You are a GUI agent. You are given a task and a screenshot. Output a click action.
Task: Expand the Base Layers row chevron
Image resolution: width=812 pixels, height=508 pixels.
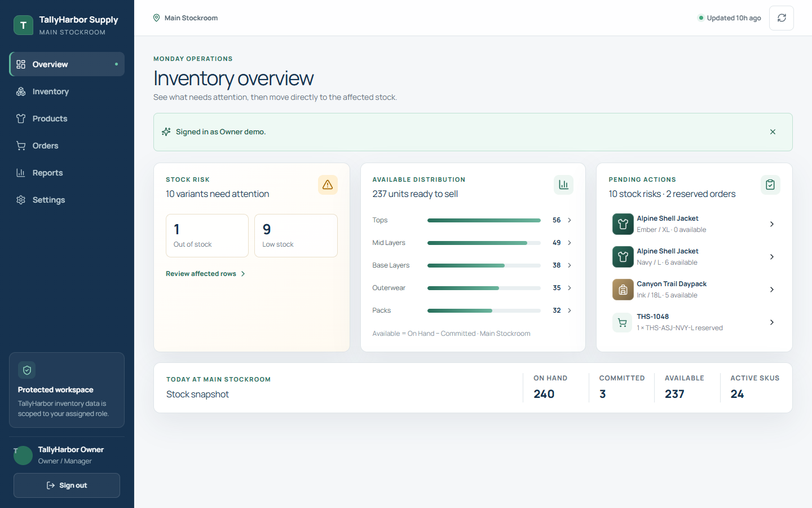pos(570,265)
